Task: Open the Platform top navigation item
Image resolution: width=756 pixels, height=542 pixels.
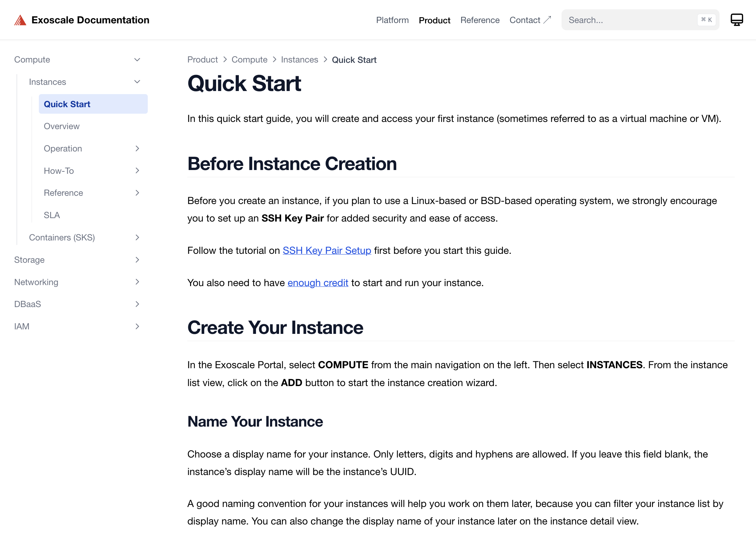Action: (x=392, y=20)
